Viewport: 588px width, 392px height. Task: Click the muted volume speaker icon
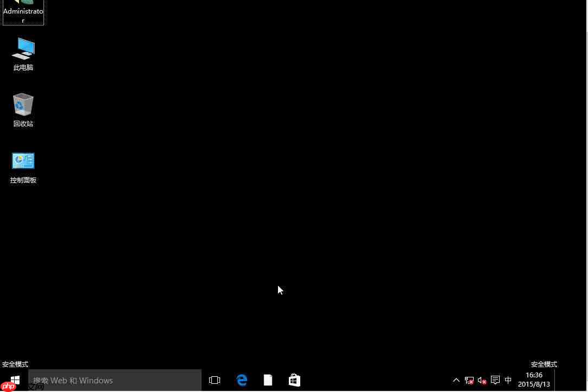[x=482, y=380]
